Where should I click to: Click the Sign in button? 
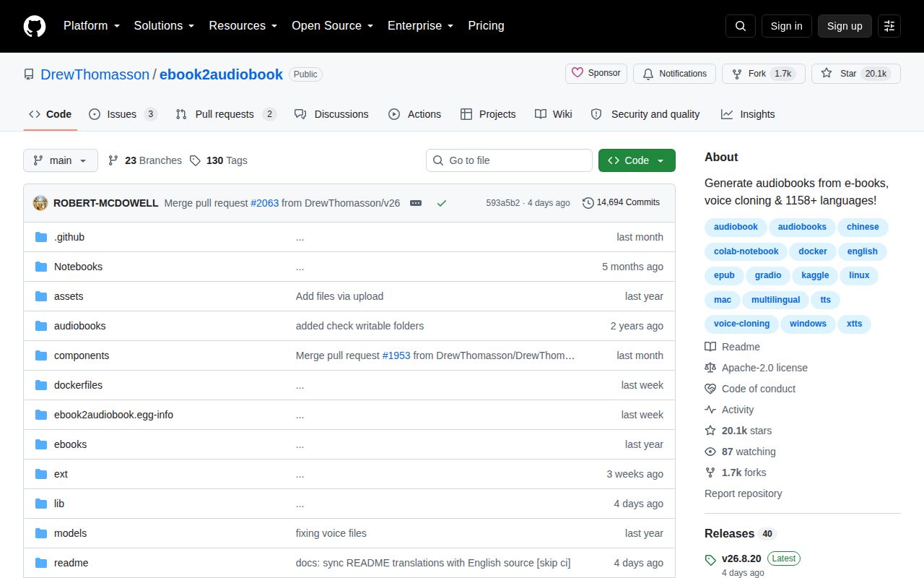tap(786, 26)
